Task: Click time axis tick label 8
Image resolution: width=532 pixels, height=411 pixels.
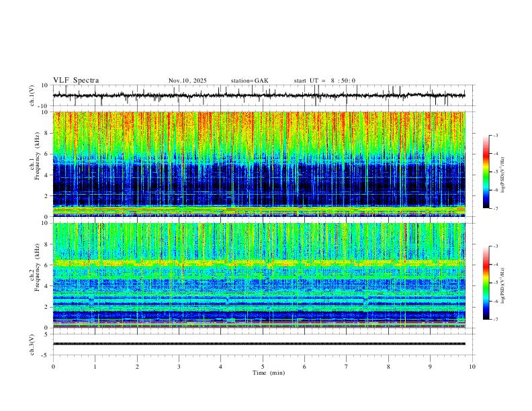Action: click(388, 367)
